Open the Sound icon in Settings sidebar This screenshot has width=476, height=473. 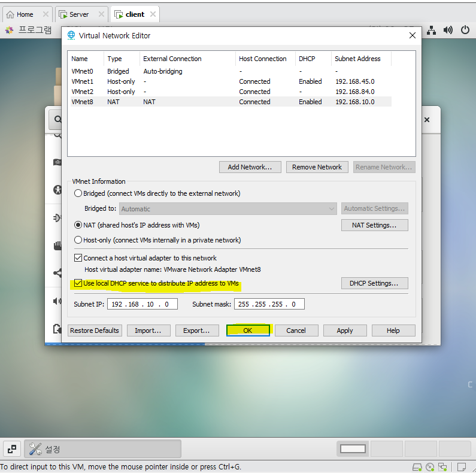(57, 301)
